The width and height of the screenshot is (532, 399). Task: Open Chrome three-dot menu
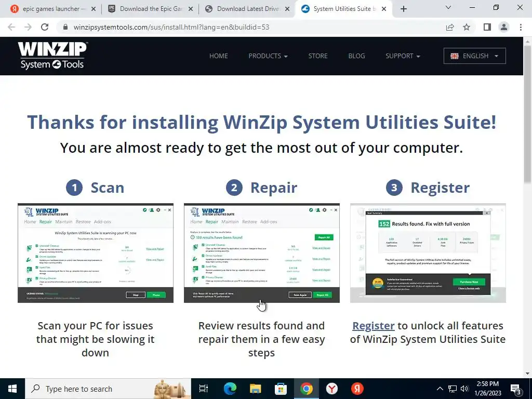[521, 27]
